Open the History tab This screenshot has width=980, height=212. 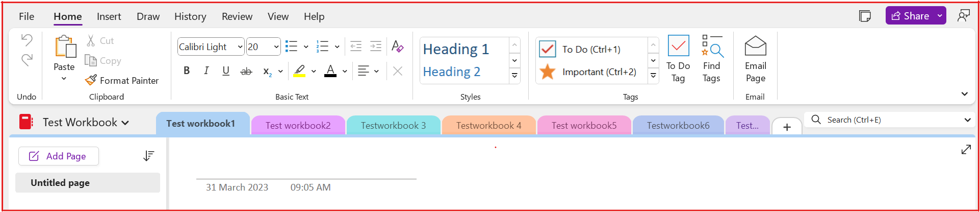click(x=190, y=16)
